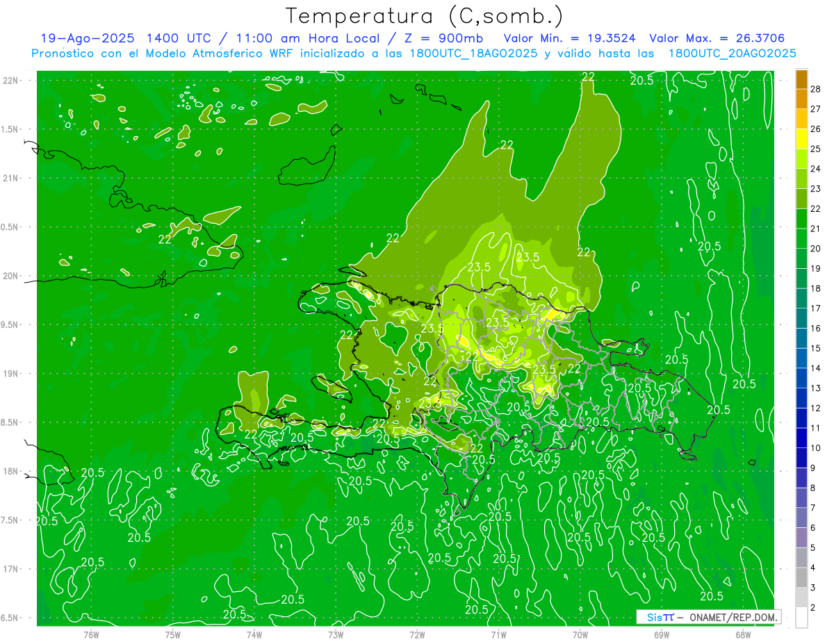The width and height of the screenshot is (834, 644).
Task: Click the legend value 19
Action: (816, 268)
